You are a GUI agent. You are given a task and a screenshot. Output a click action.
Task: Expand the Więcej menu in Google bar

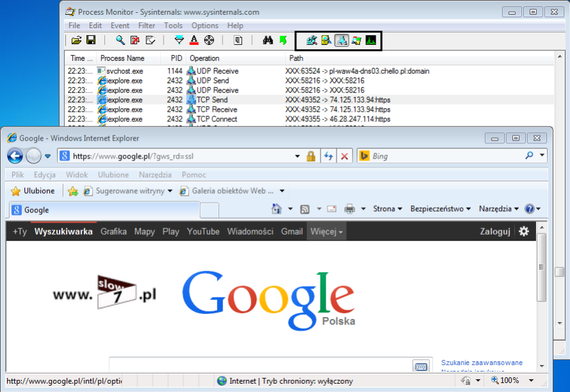click(326, 231)
